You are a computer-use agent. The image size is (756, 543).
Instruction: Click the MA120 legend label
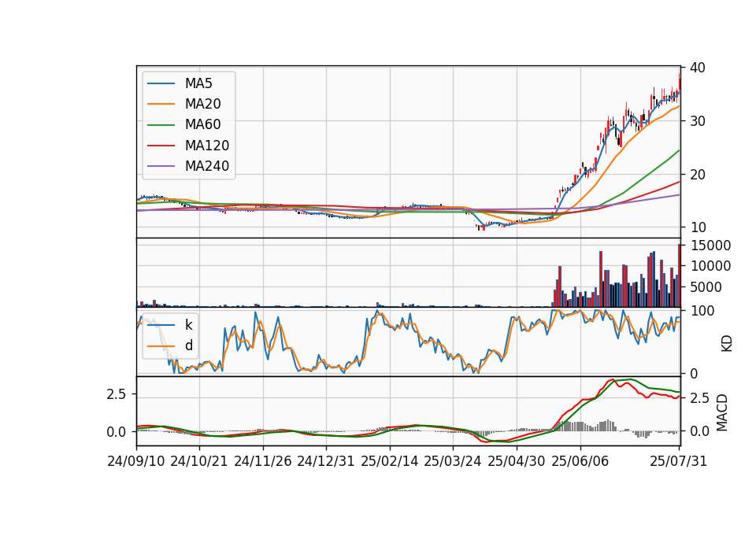[x=207, y=146]
